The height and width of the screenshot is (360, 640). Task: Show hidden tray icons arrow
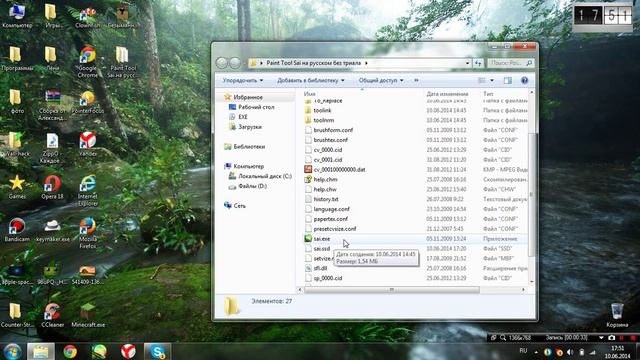536,352
